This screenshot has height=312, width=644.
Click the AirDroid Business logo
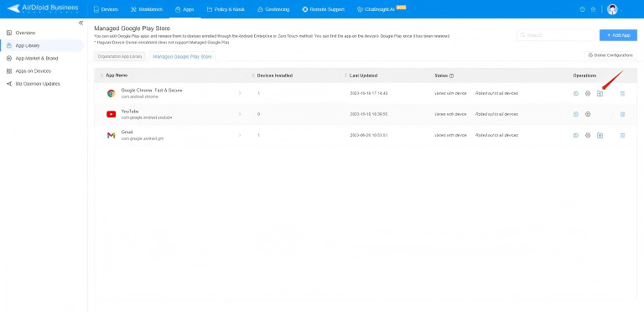43,8
